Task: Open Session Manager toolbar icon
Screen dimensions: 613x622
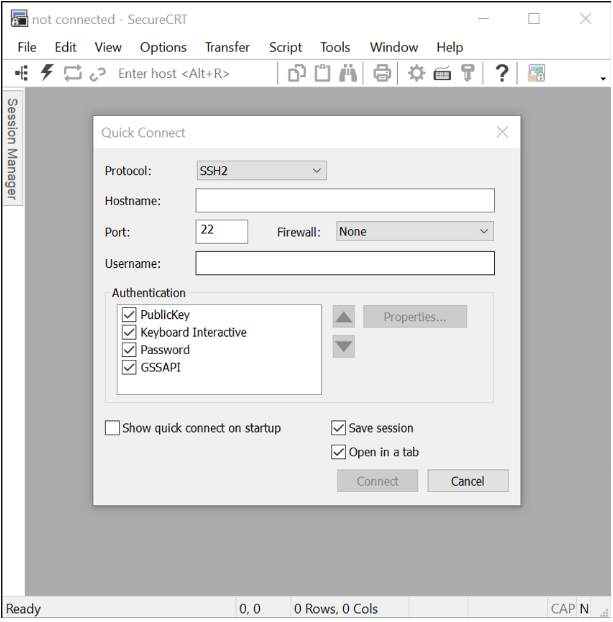Action: pyautogui.click(x=21, y=73)
